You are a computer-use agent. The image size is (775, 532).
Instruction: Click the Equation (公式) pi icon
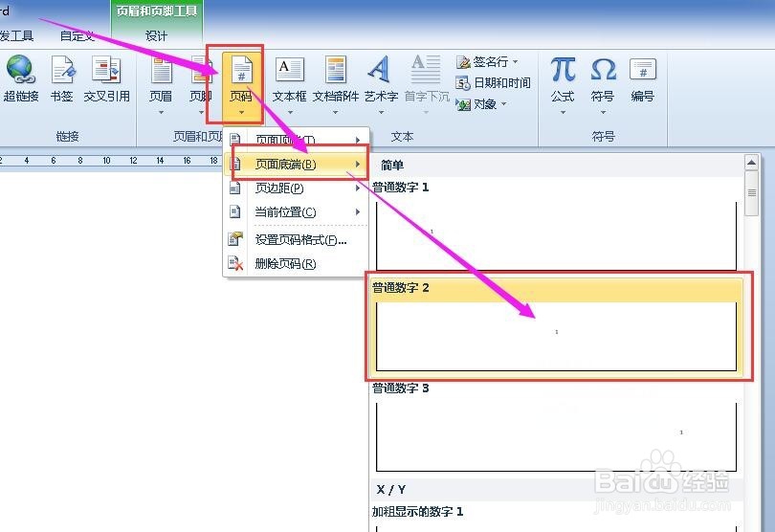[563, 69]
